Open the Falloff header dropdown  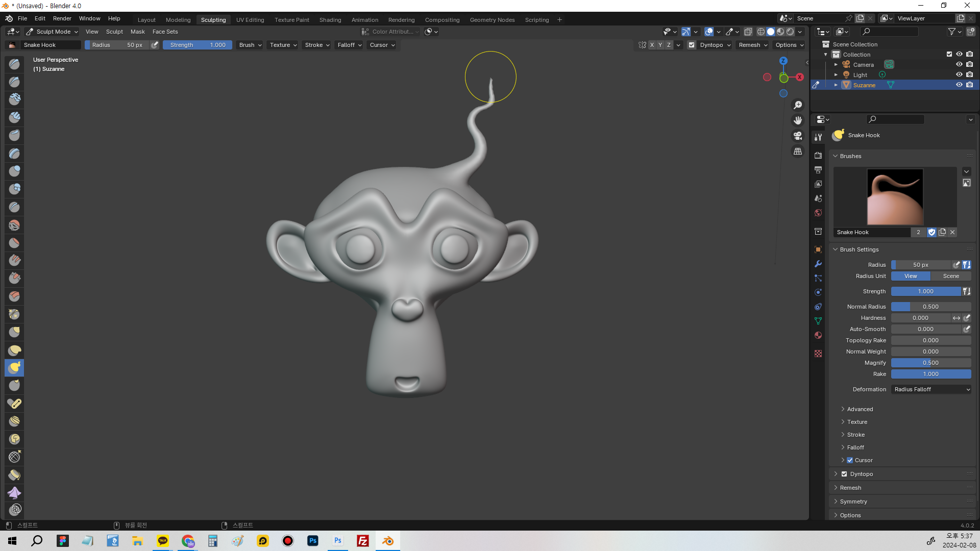(349, 45)
